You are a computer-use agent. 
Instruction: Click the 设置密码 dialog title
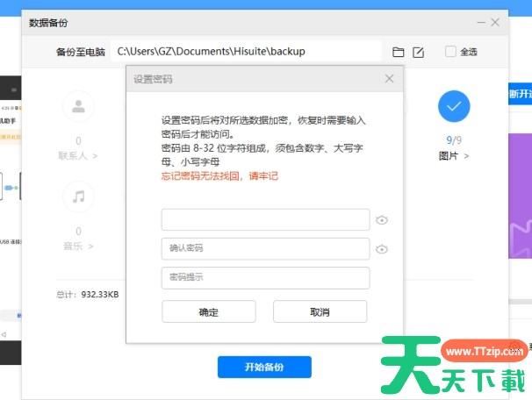point(153,79)
